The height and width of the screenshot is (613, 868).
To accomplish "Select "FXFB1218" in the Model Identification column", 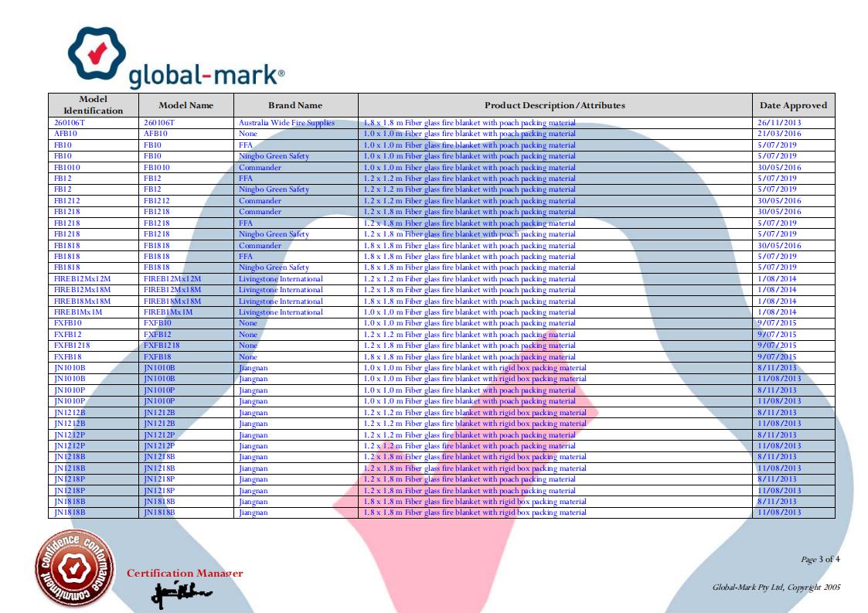I will pyautogui.click(x=72, y=345).
